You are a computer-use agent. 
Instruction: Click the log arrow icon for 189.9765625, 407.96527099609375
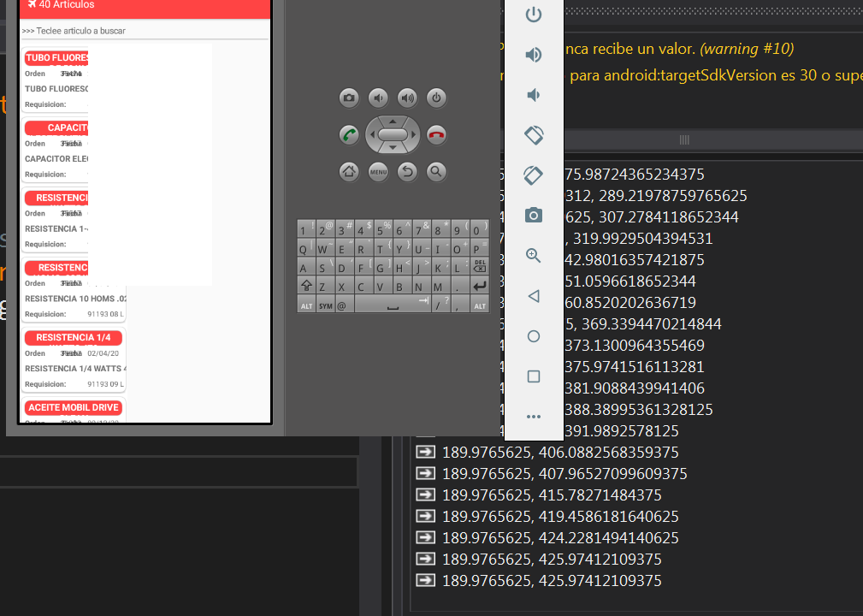[425, 473]
